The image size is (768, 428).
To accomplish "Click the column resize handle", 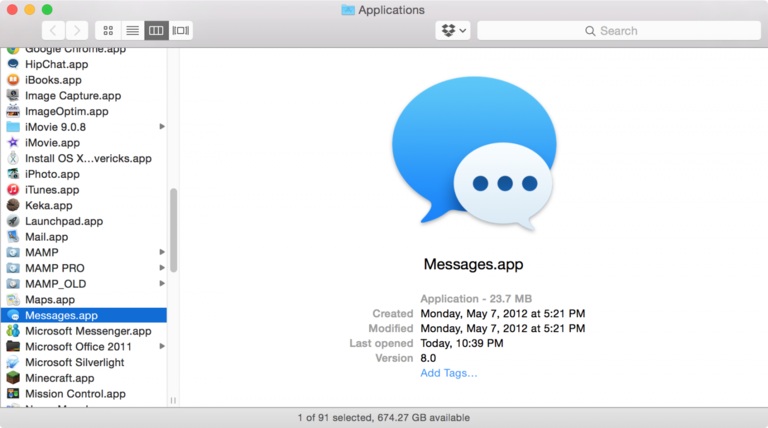I will [x=173, y=400].
